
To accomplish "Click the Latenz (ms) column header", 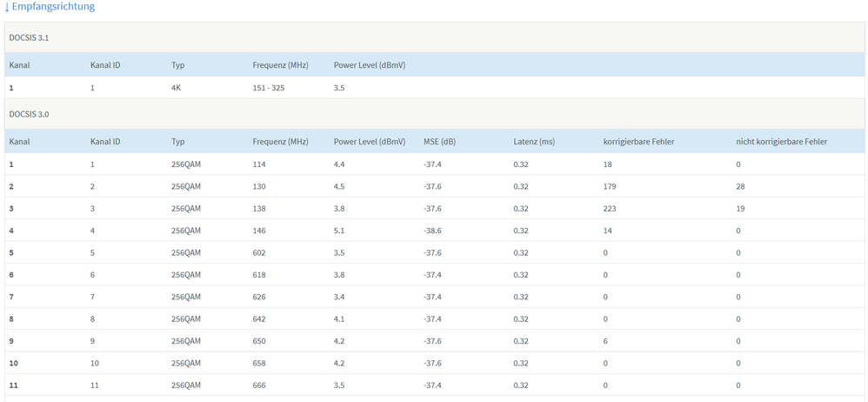I will pyautogui.click(x=534, y=142).
